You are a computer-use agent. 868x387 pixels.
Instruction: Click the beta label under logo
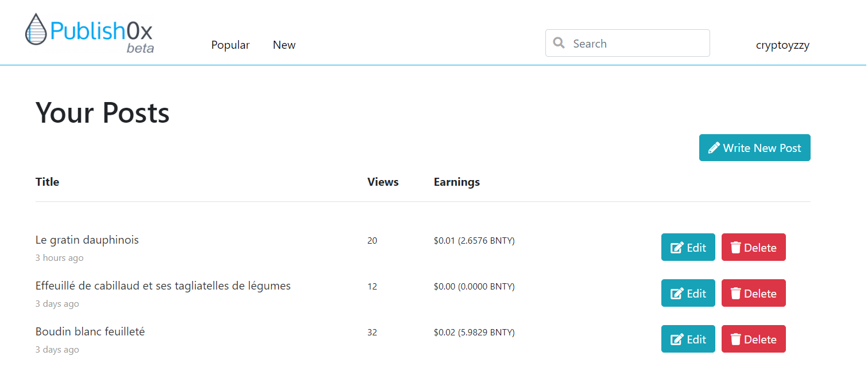click(x=140, y=48)
